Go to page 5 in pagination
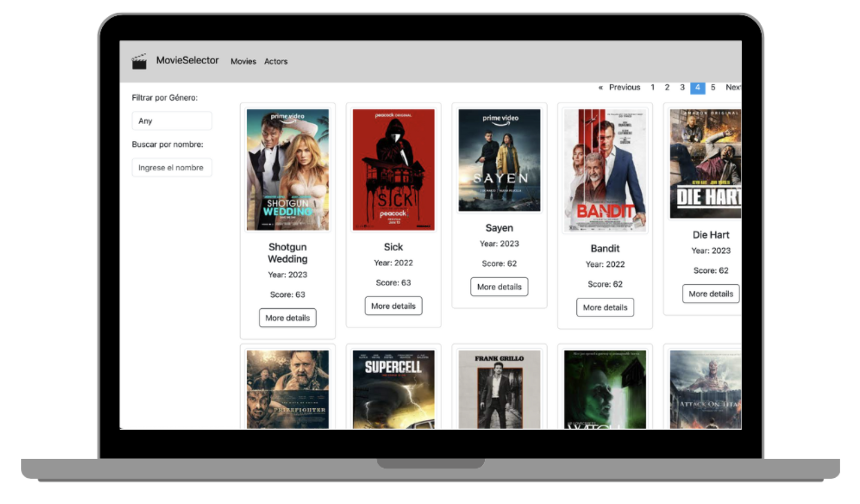Screen dimensions: 860x504 713,87
